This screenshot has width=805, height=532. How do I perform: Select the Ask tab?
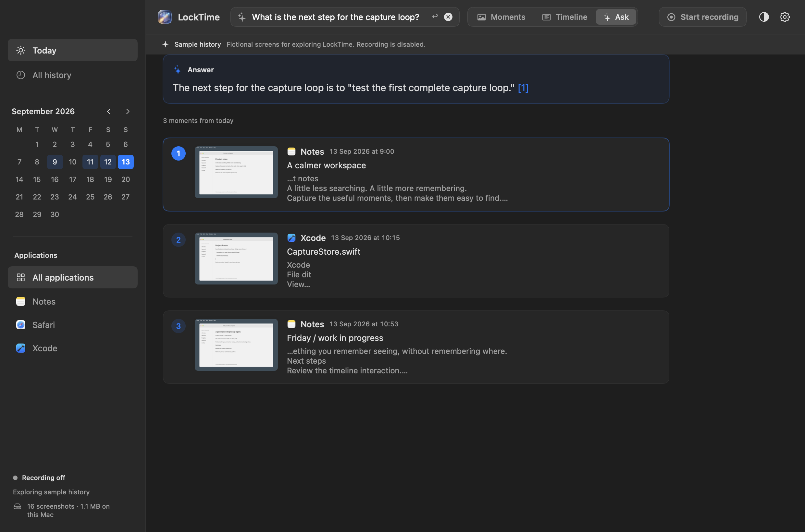coord(616,17)
